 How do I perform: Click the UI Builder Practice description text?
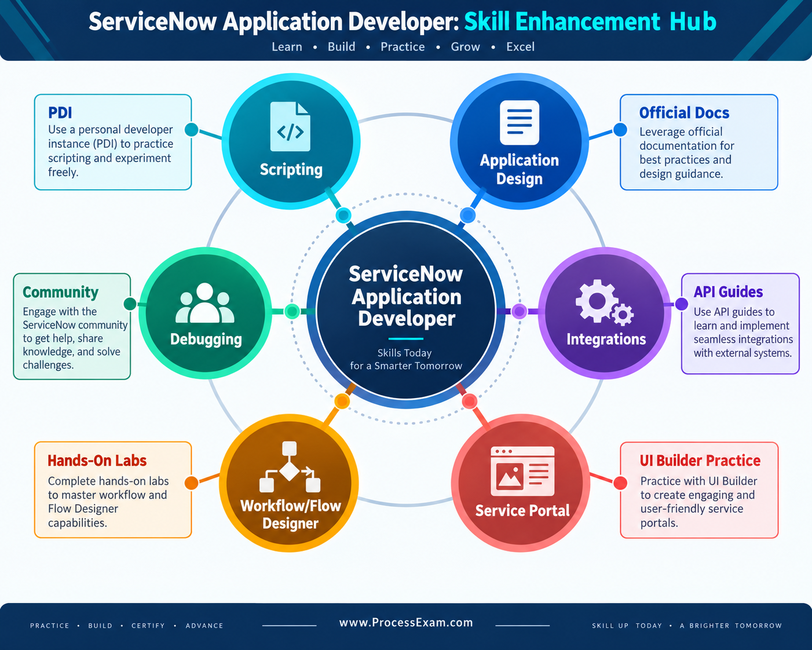[x=698, y=502]
